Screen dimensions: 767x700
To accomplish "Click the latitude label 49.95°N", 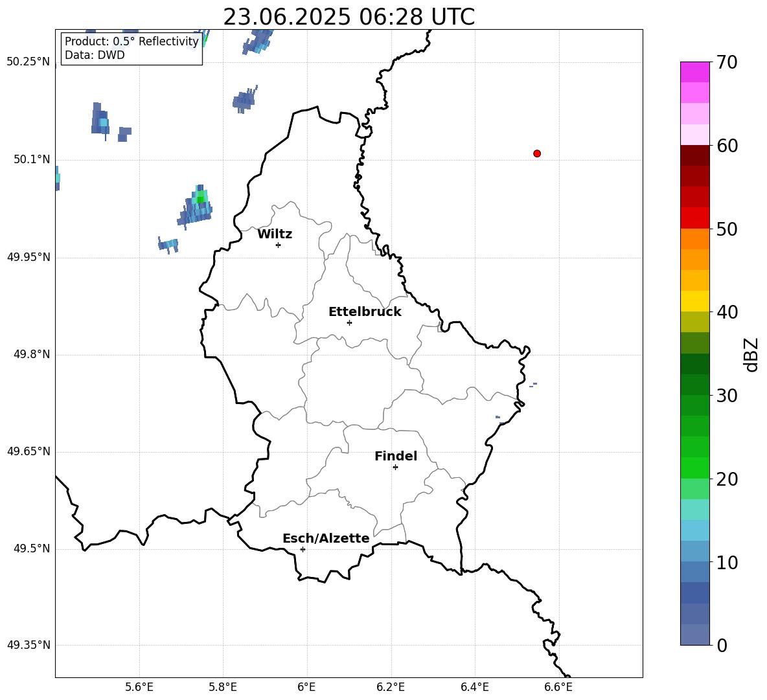I will [x=29, y=256].
